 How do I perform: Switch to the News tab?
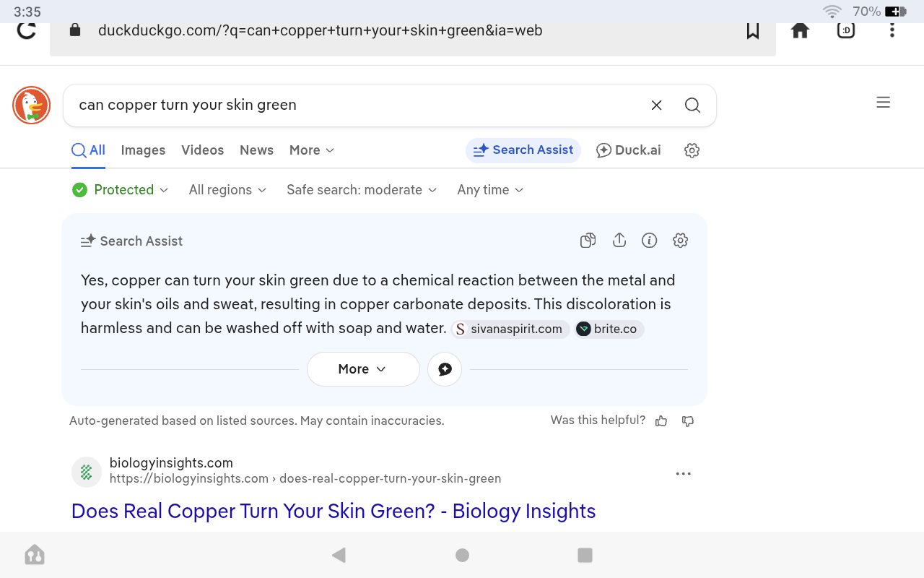256,150
